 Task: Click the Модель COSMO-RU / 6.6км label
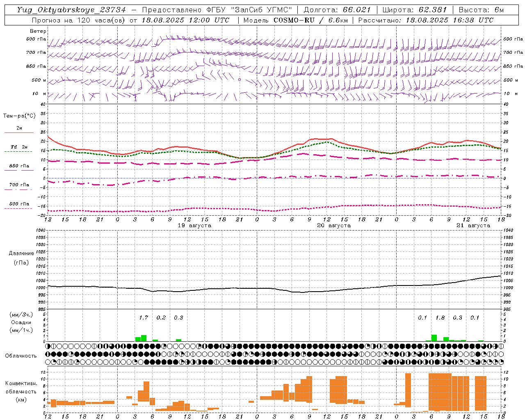point(296,20)
